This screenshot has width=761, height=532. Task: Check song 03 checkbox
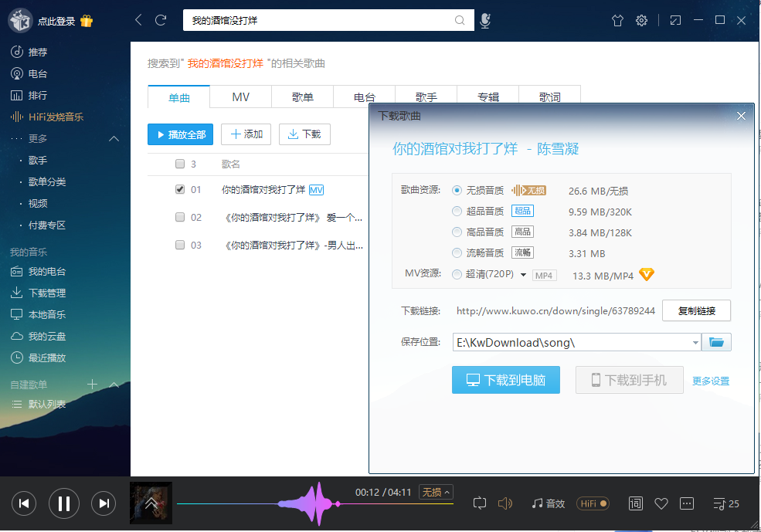pyautogui.click(x=180, y=245)
